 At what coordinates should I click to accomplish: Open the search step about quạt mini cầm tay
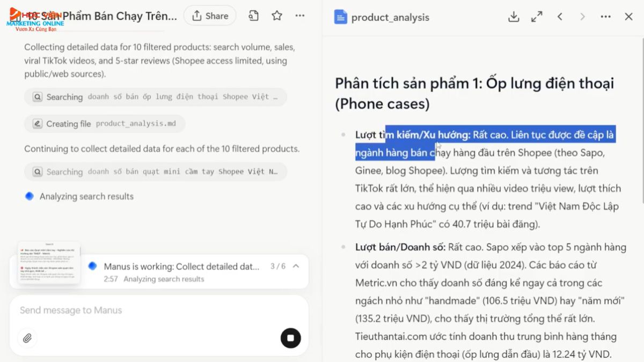[156, 172]
